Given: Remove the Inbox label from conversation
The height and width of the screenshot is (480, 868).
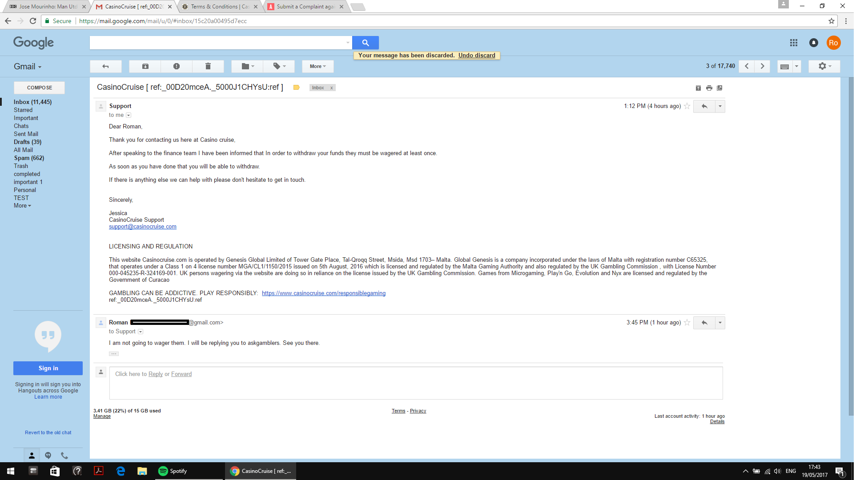Looking at the screenshot, I should (331, 88).
